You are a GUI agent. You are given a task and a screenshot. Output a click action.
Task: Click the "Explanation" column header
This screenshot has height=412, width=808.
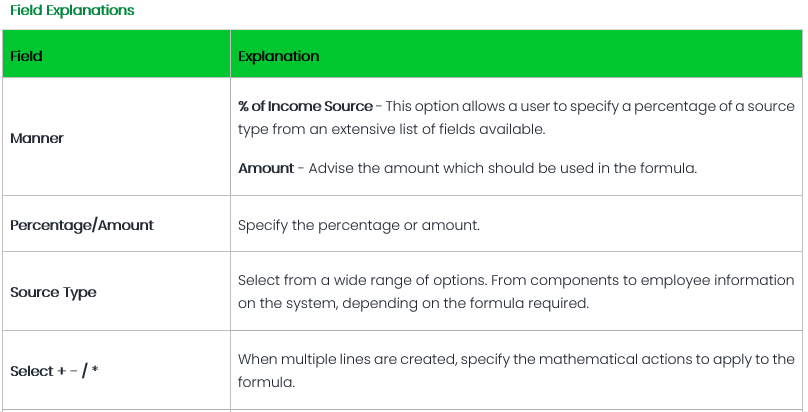click(x=279, y=56)
